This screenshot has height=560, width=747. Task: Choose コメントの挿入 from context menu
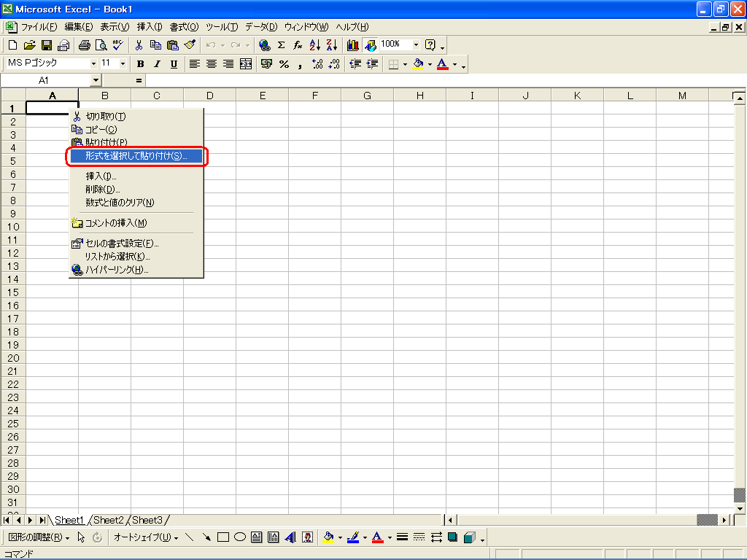pos(136,223)
